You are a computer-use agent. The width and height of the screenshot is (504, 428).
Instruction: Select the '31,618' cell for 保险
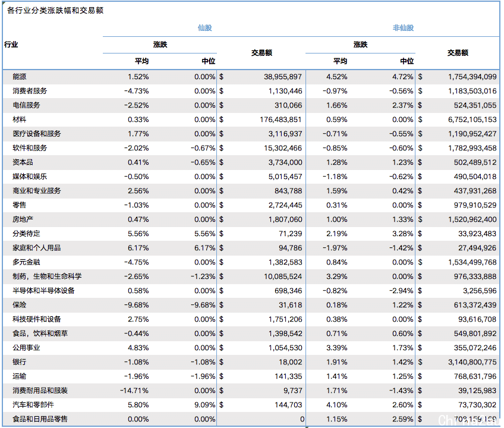290,305
